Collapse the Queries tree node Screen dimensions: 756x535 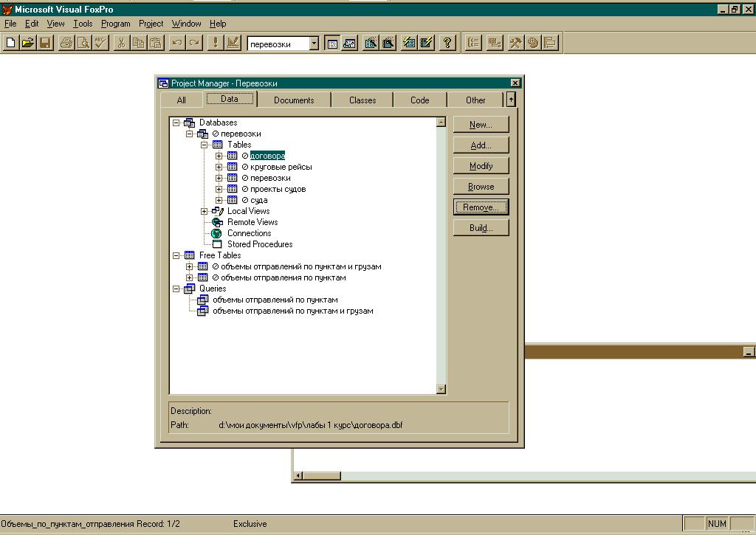pyautogui.click(x=176, y=289)
